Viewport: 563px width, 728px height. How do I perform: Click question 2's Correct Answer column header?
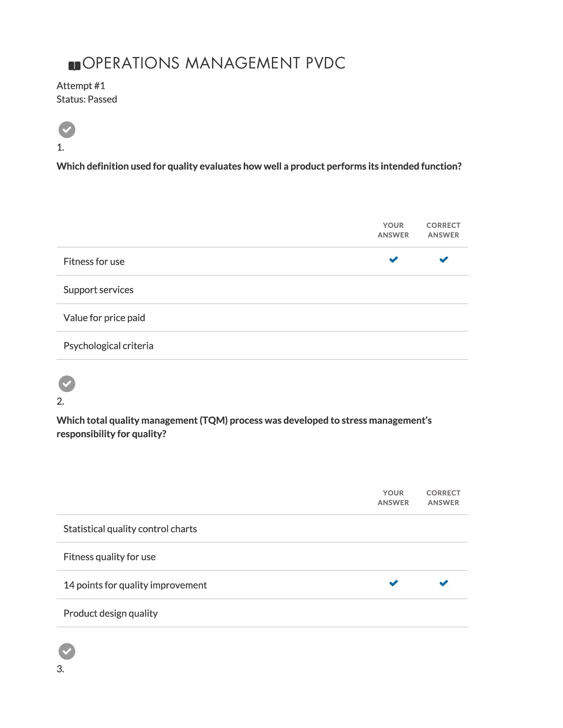tap(443, 498)
